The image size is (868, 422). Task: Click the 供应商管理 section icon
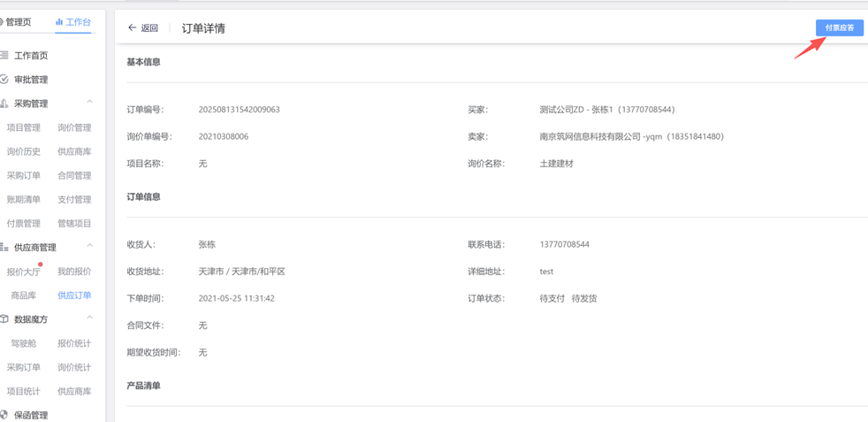coord(4,248)
